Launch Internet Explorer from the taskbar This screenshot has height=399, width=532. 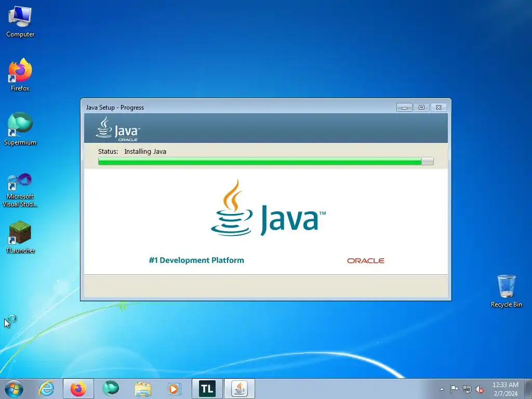pyautogui.click(x=46, y=389)
